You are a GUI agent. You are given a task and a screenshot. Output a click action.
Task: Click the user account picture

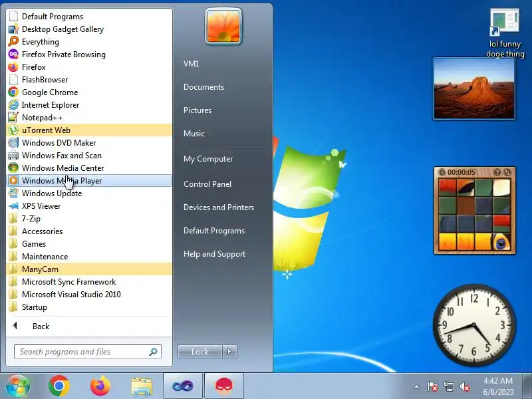coord(223,26)
